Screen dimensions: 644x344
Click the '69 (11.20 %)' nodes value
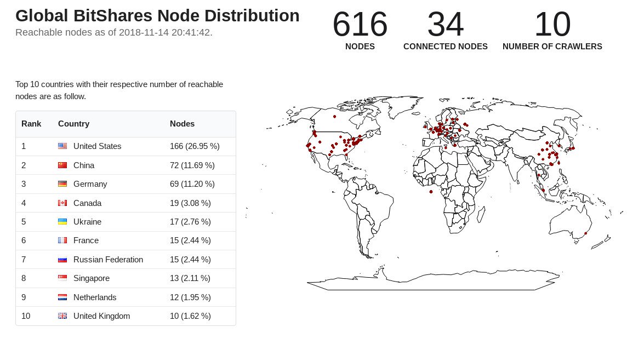[192, 184]
